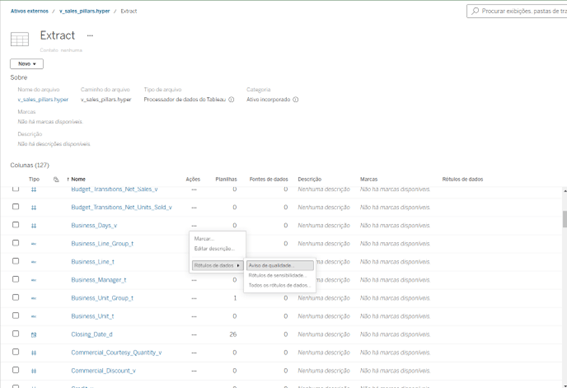The width and height of the screenshot is (567, 388).
Task: Open actions ellipsis for Business_Unit_t
Action: coord(194,316)
